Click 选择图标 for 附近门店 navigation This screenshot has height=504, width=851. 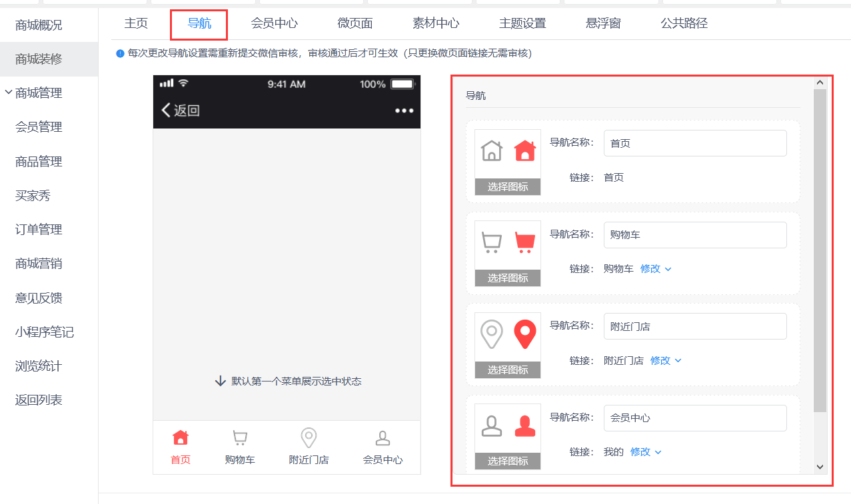point(508,370)
